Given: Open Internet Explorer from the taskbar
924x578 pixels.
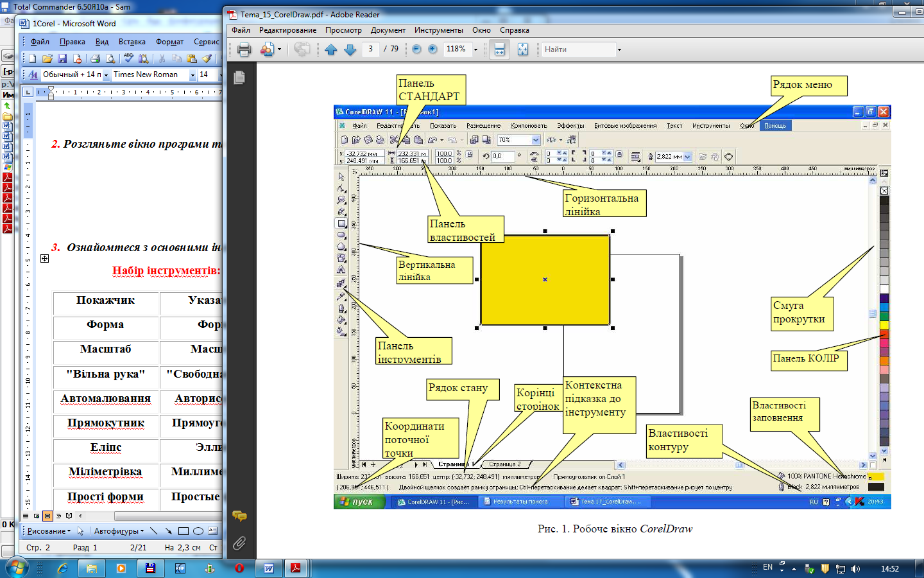Looking at the screenshot, I should (x=63, y=568).
